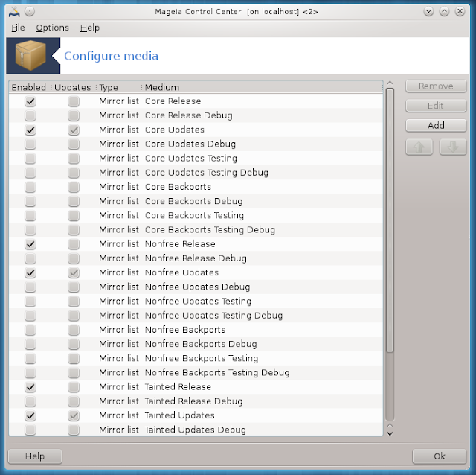Click the round pin button in title bar
The width and height of the screenshot is (476, 475).
[x=30, y=12]
